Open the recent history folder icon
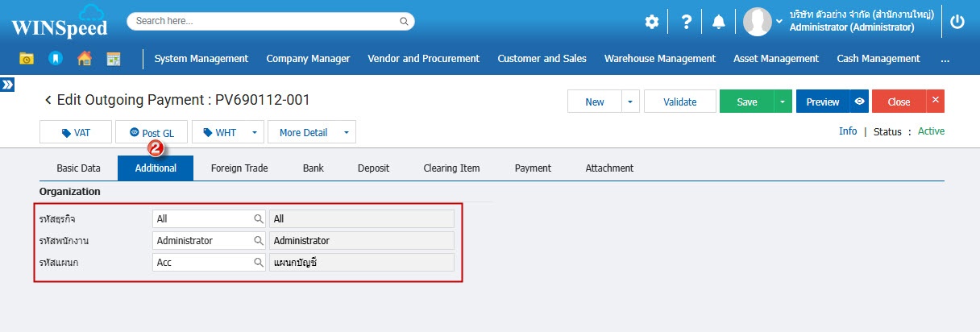 (27, 59)
